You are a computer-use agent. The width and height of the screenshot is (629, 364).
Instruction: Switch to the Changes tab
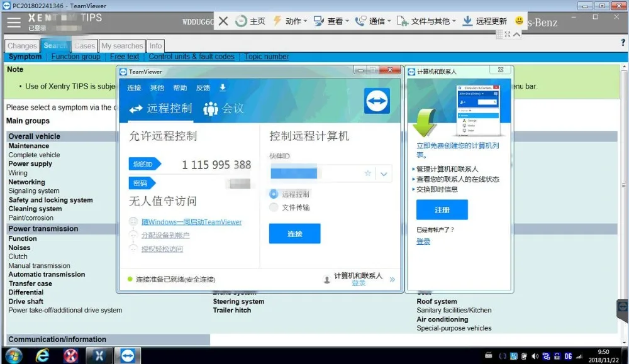pyautogui.click(x=22, y=46)
